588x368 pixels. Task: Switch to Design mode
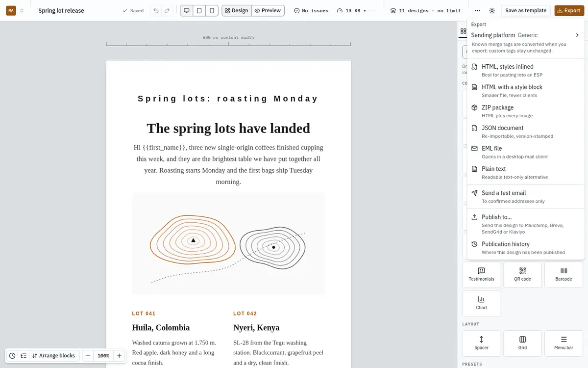point(237,10)
